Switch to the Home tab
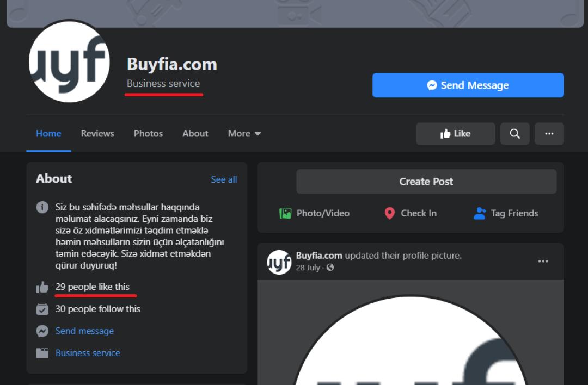 tap(48, 134)
